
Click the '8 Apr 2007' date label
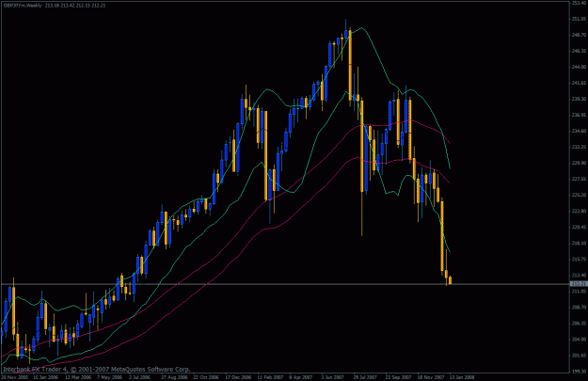coord(302,377)
